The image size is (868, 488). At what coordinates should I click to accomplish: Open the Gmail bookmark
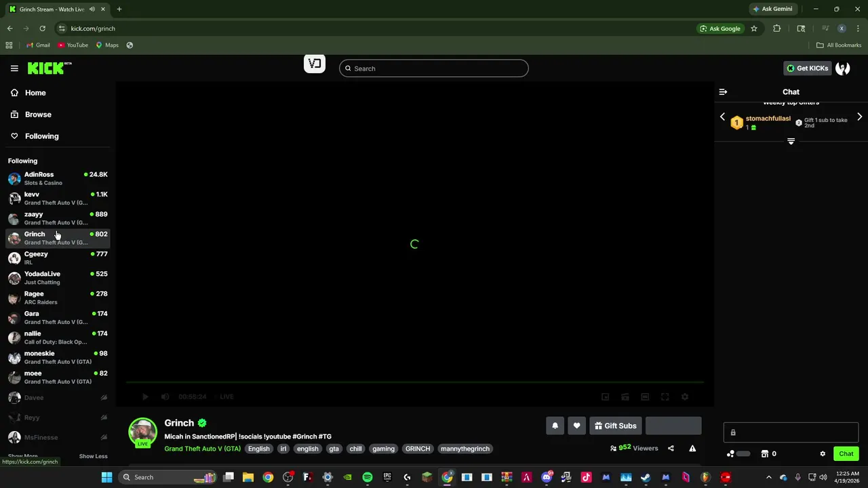[x=38, y=45]
